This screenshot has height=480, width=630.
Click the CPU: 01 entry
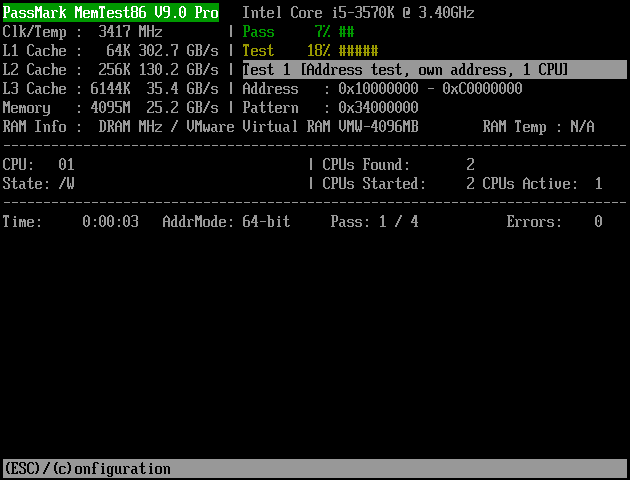39,165
